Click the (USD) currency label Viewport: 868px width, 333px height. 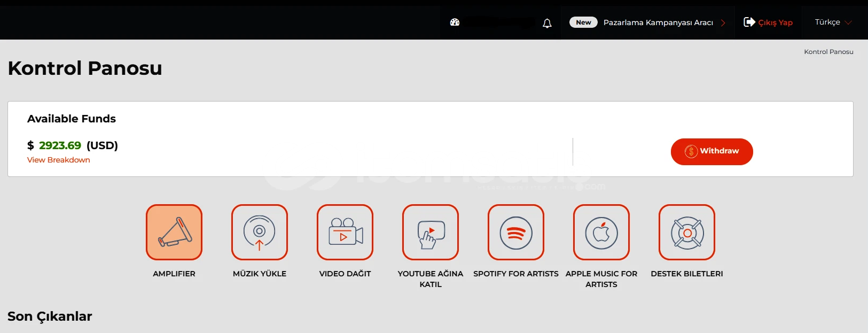coord(102,145)
